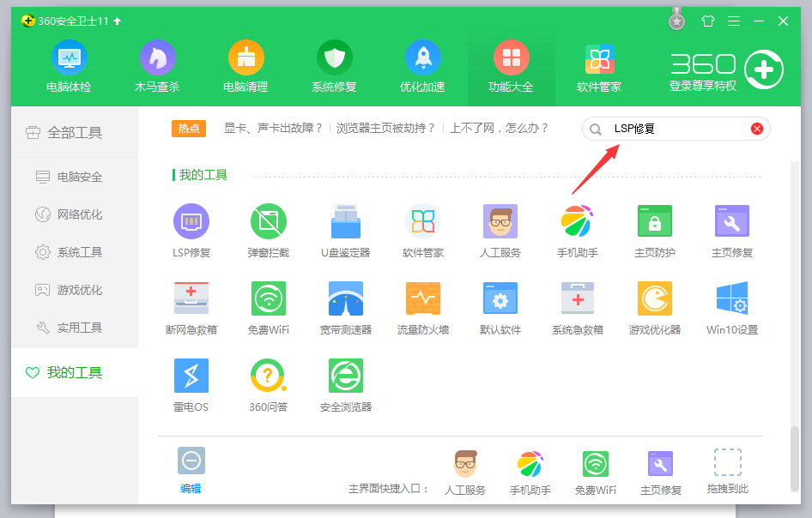
Task: Open the main menu hamburger icon
Action: tap(733, 21)
